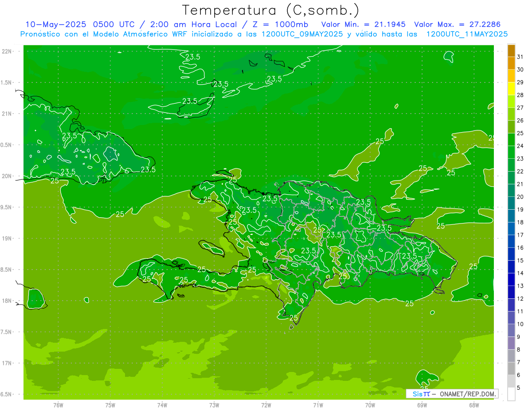Click the '21N' latitude axis label

[7, 114]
